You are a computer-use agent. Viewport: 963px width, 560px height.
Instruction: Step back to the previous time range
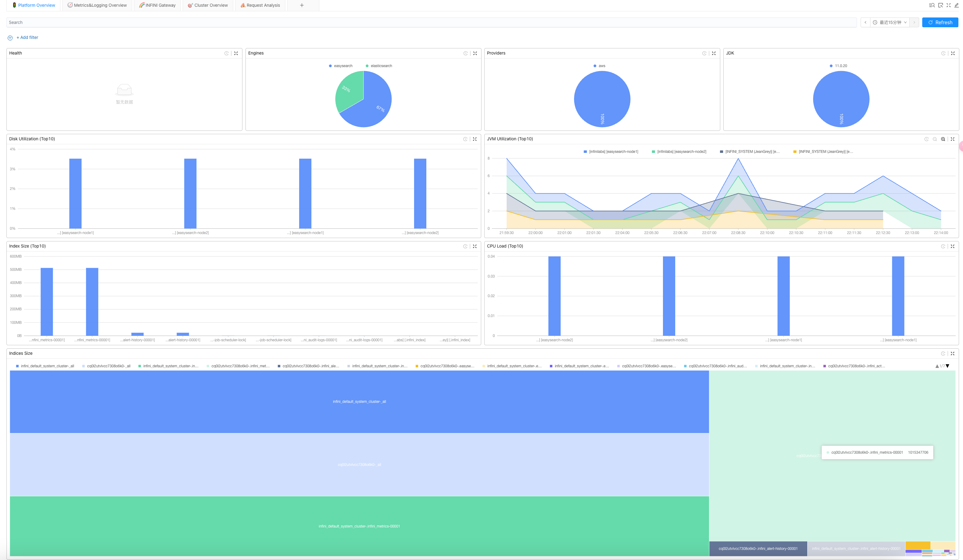click(866, 23)
